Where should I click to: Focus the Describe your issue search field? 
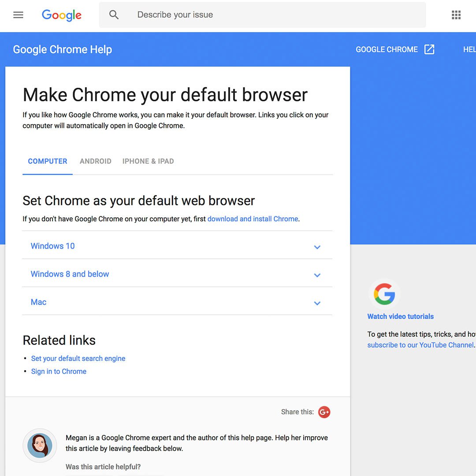click(262, 15)
